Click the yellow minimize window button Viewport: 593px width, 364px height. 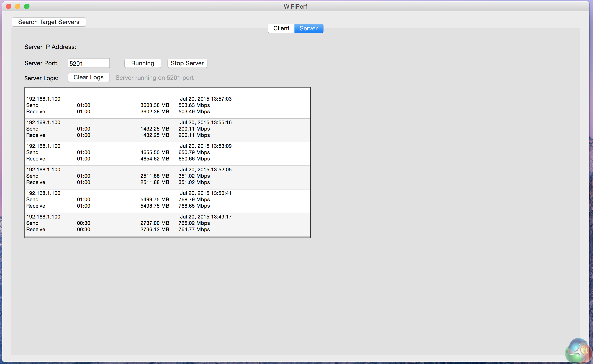(x=18, y=7)
